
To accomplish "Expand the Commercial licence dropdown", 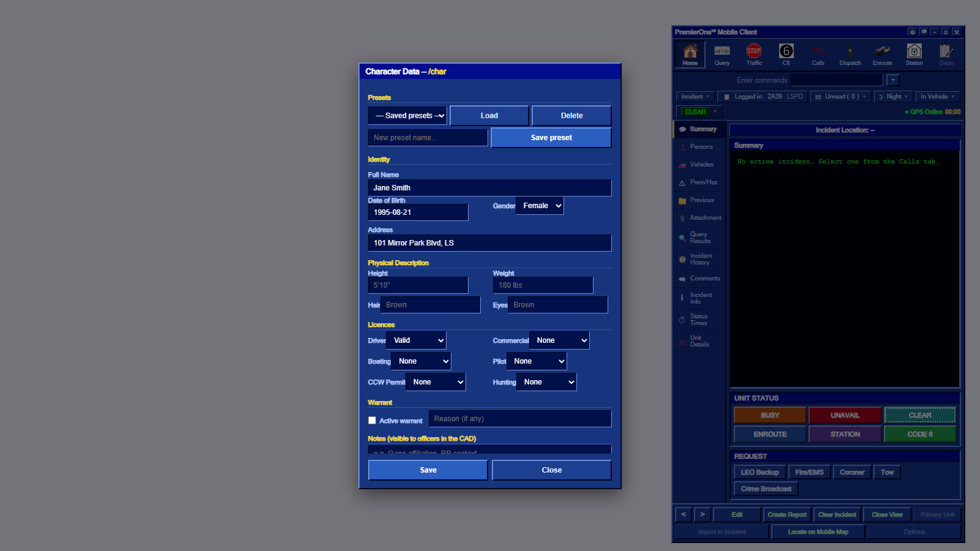I will (x=559, y=340).
